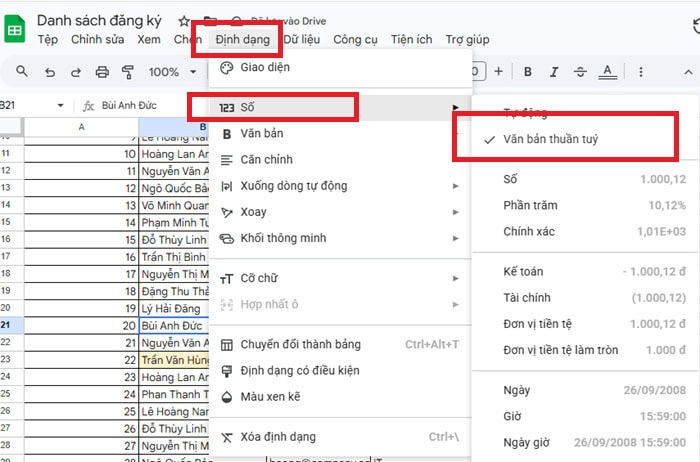This screenshot has height=462, width=700.
Task: Star the Danh sách đăng ký document
Action: pyautogui.click(x=184, y=21)
